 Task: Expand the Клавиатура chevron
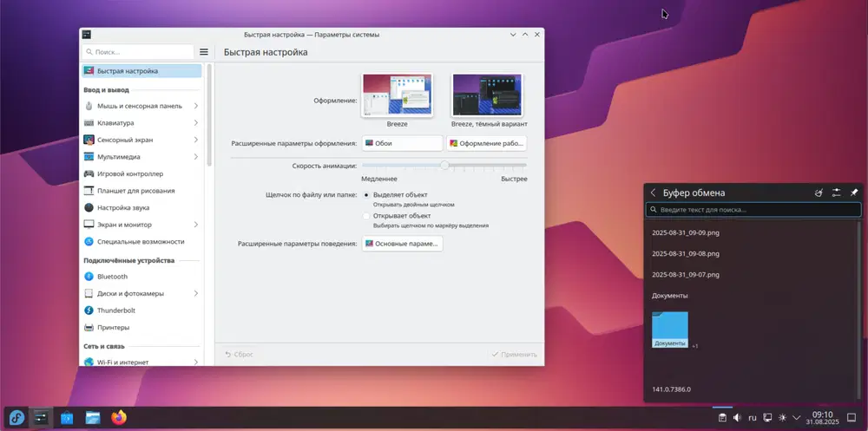coord(196,123)
